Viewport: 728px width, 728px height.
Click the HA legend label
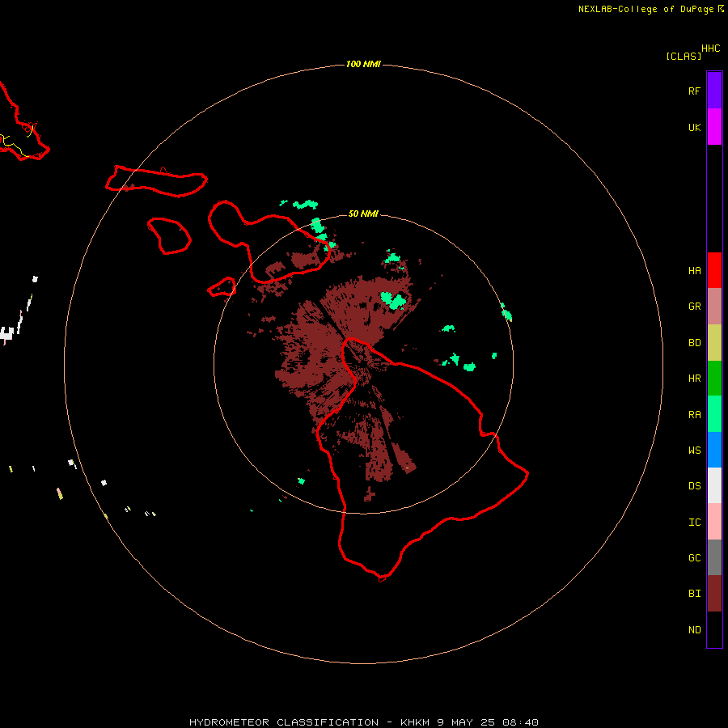point(694,271)
